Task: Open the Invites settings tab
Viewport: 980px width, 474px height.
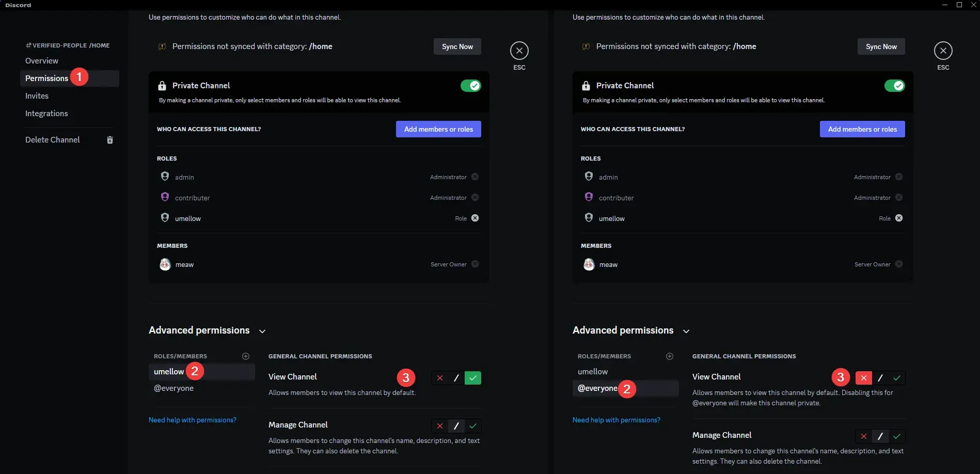Action: pyautogui.click(x=70, y=96)
